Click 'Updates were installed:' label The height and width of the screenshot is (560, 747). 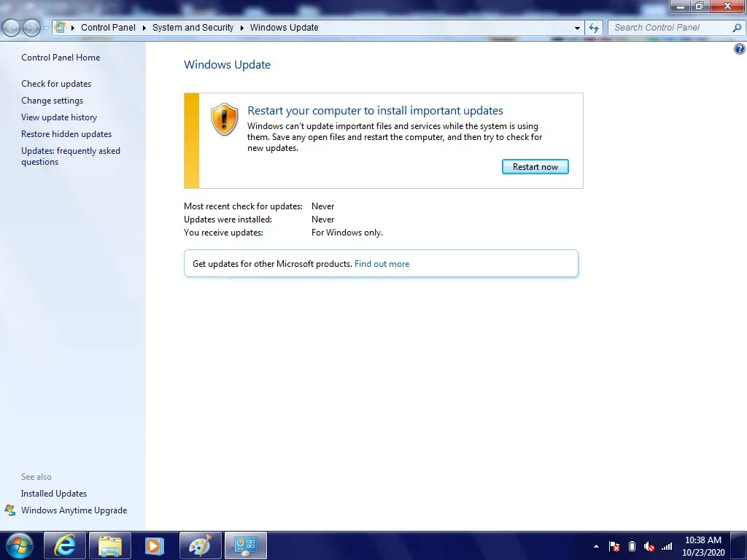click(x=228, y=219)
